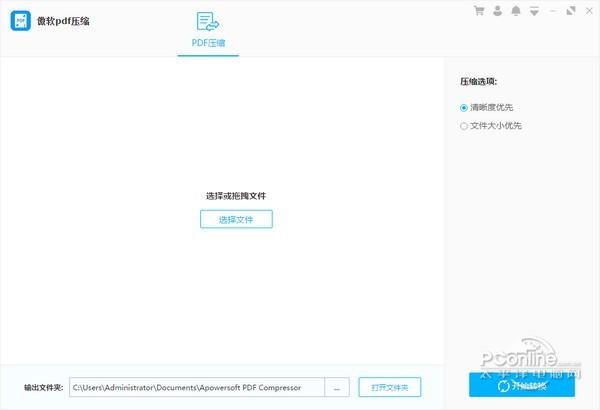
Task: Start compression with the blue button
Action: (x=522, y=385)
